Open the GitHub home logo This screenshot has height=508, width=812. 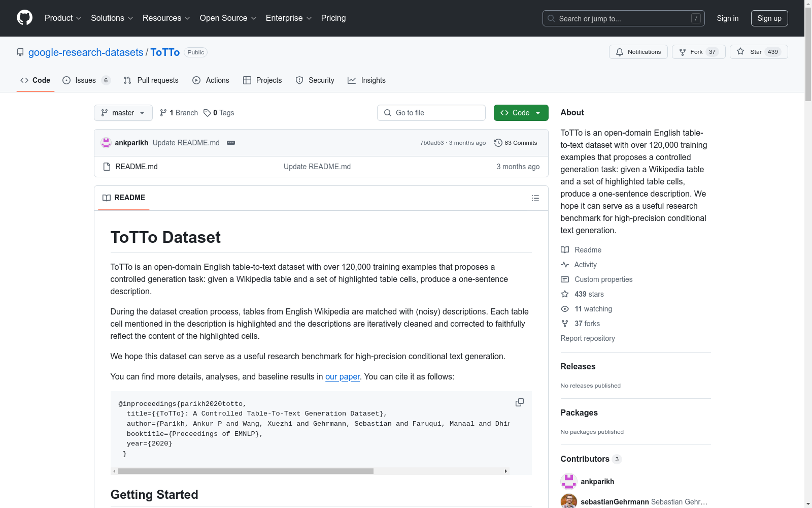(x=24, y=18)
